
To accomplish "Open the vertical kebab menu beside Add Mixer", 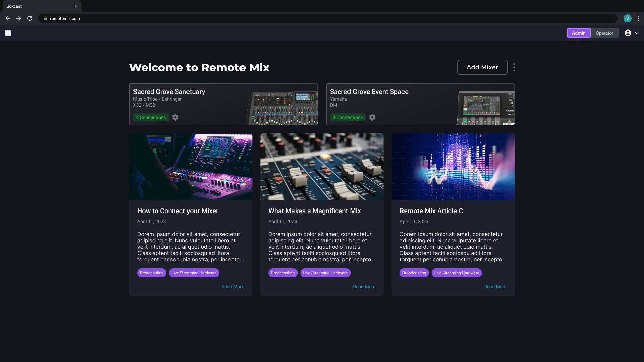I will coord(514,67).
